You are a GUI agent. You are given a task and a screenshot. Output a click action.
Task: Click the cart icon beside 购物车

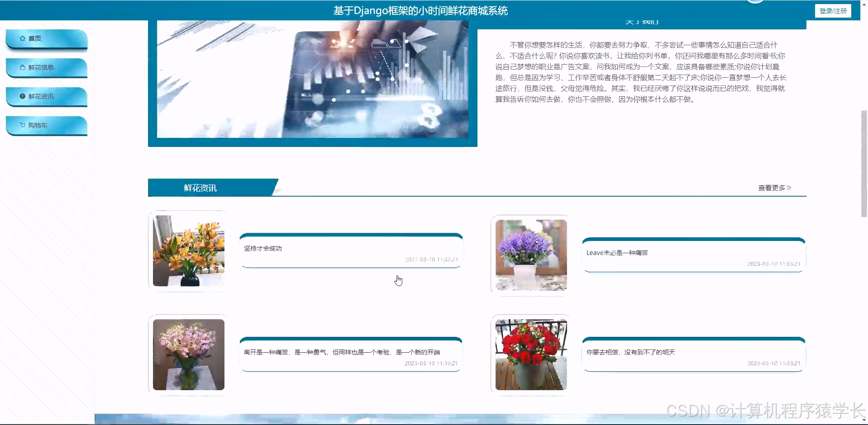click(23, 125)
